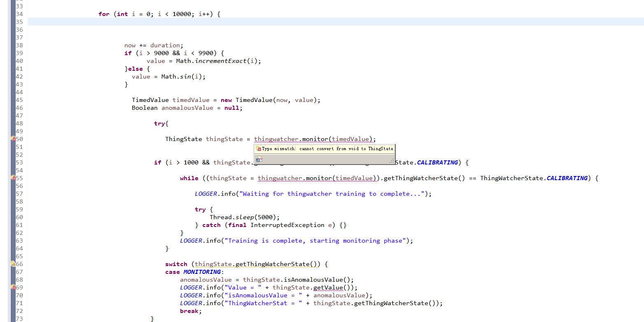
Task: Click the 'switch' keyword on line 66
Action: coord(176,264)
